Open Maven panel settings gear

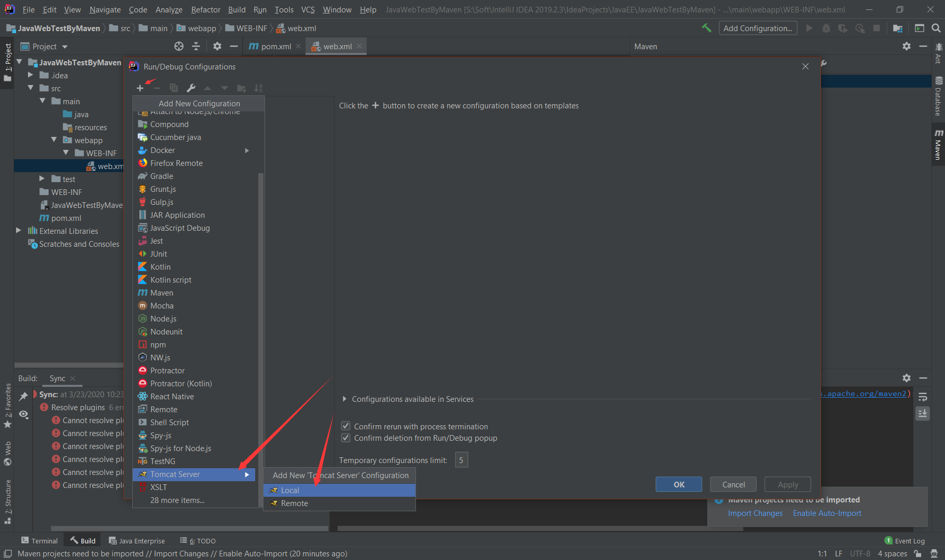[x=907, y=46]
